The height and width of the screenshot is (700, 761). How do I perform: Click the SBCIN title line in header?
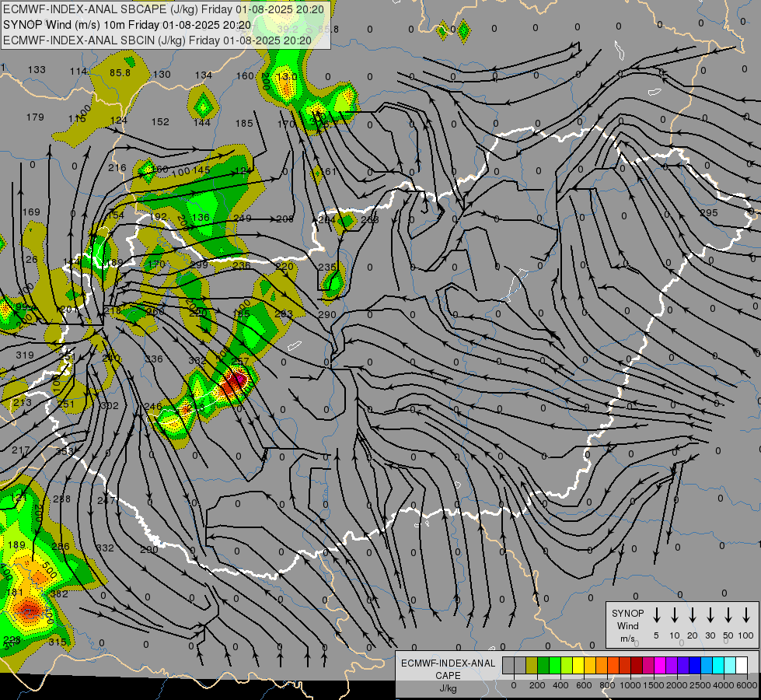pos(157,40)
